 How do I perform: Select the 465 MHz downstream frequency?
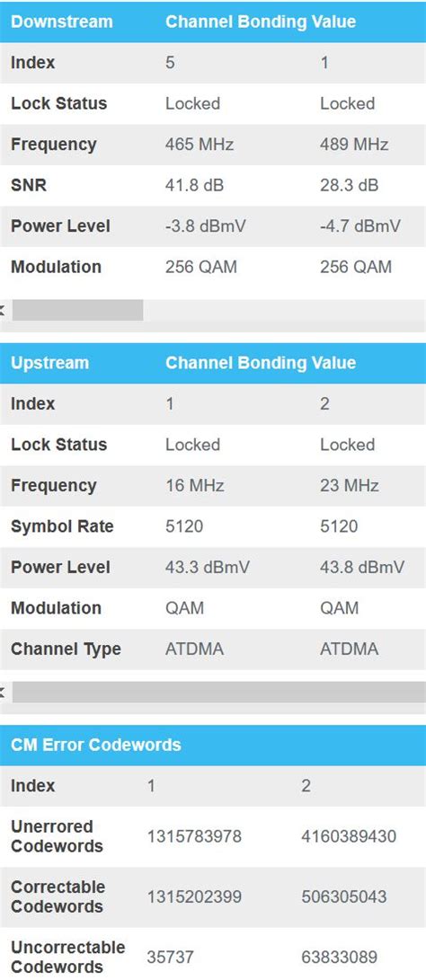[x=200, y=145]
